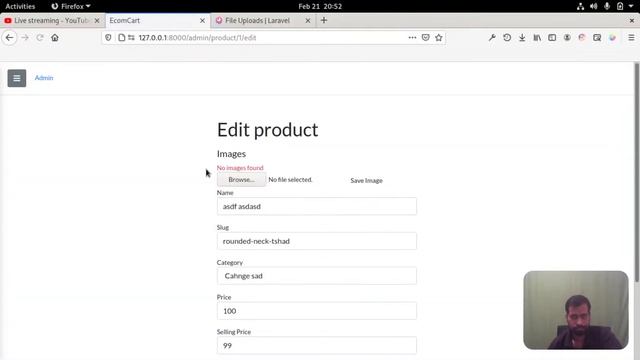Select the EcomCart tab
The height and width of the screenshot is (360, 640).
point(157,20)
